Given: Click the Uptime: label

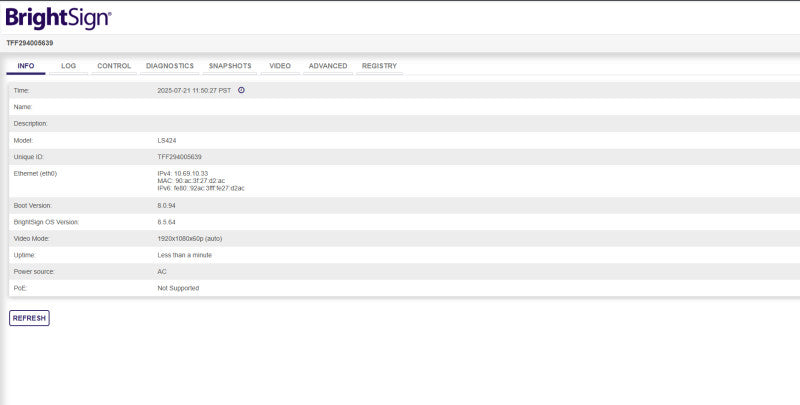Looking at the screenshot, I should point(24,255).
